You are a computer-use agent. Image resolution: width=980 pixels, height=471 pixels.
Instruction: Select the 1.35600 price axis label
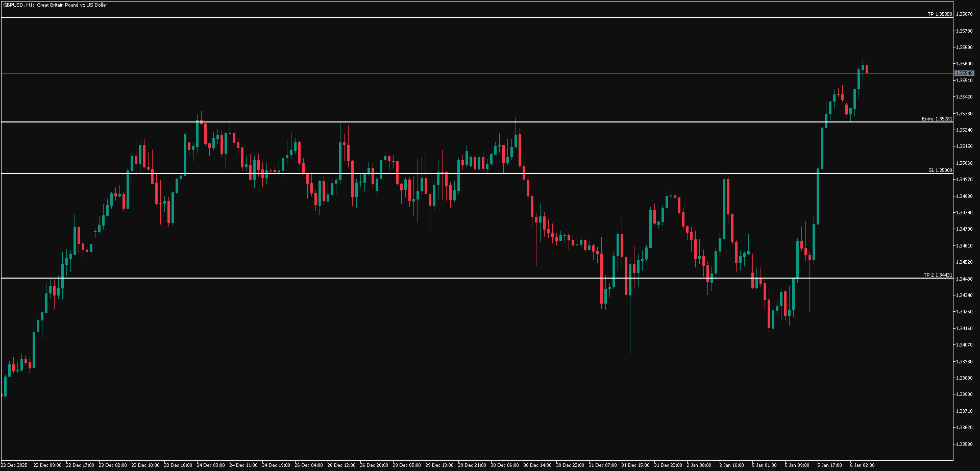tap(964, 64)
